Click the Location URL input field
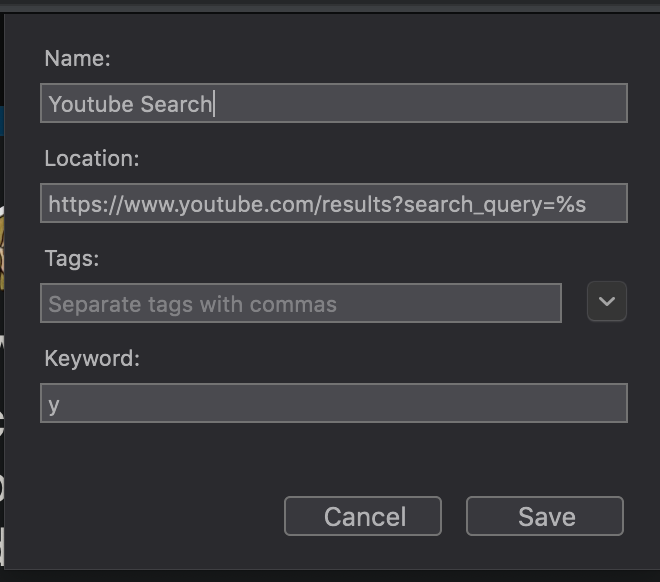Image resolution: width=660 pixels, height=582 pixels. 334,203
